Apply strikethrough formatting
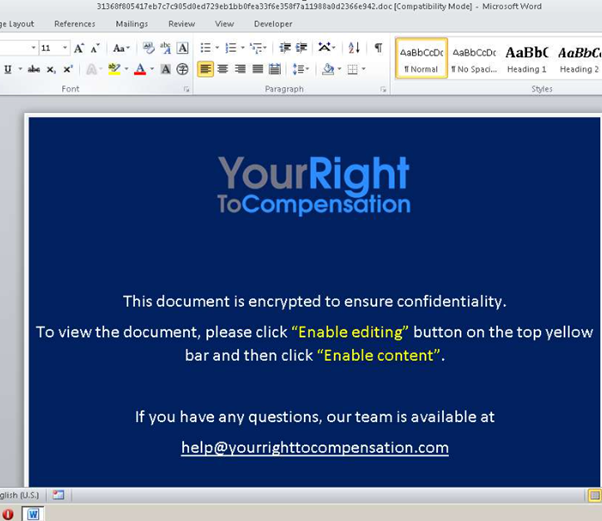The height and width of the screenshot is (521, 602). point(34,69)
